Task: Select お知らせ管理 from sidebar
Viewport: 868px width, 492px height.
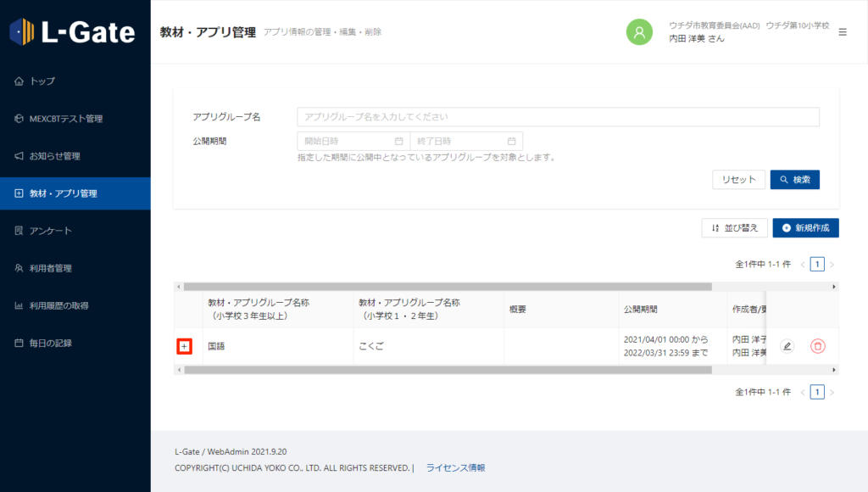Action: pyautogui.click(x=54, y=156)
